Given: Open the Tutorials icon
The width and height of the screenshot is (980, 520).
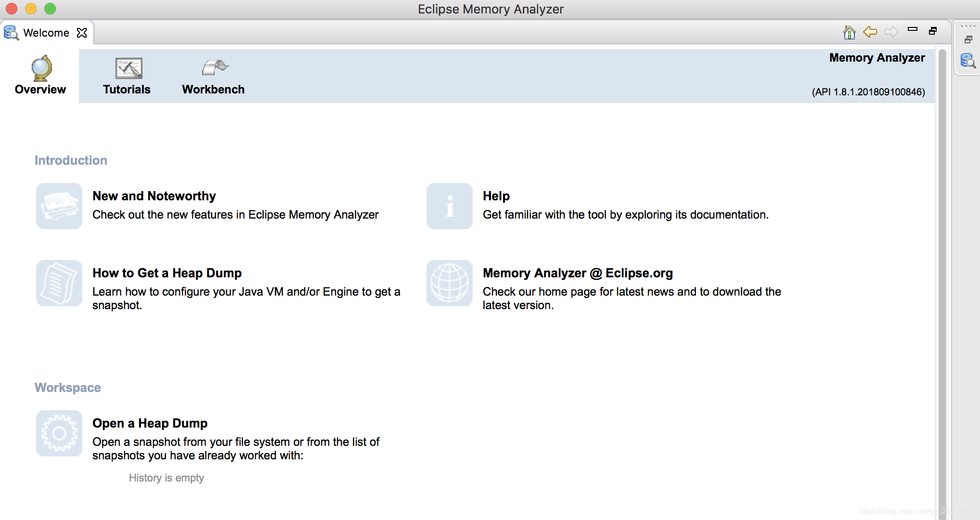Looking at the screenshot, I should click(x=129, y=68).
